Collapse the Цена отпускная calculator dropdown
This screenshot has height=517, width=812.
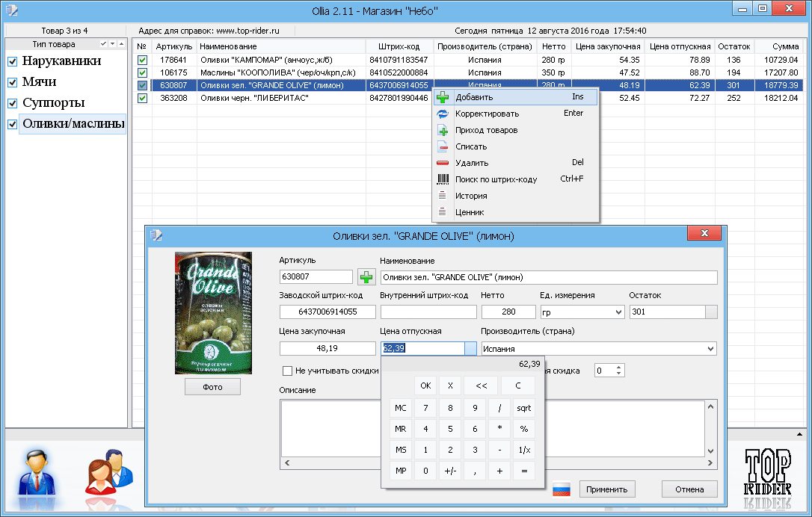[x=470, y=349]
